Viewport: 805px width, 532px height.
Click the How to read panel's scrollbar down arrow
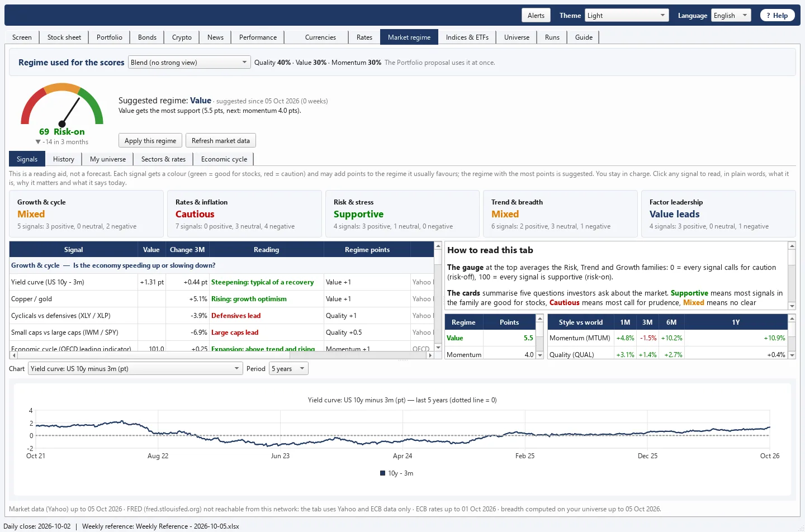click(x=792, y=306)
